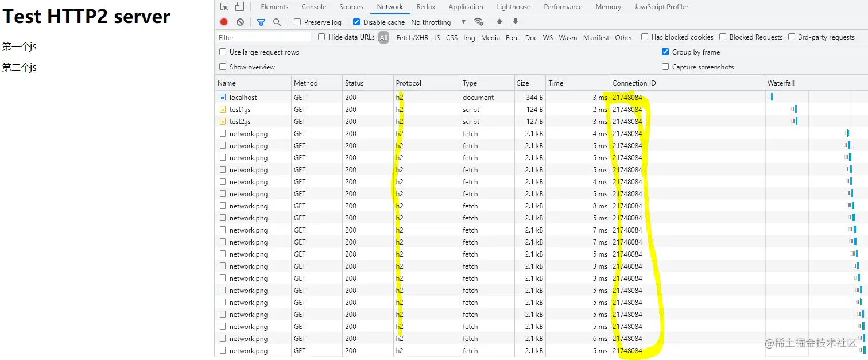This screenshot has width=868, height=360.
Task: Click into the Filter text field
Action: point(264,37)
